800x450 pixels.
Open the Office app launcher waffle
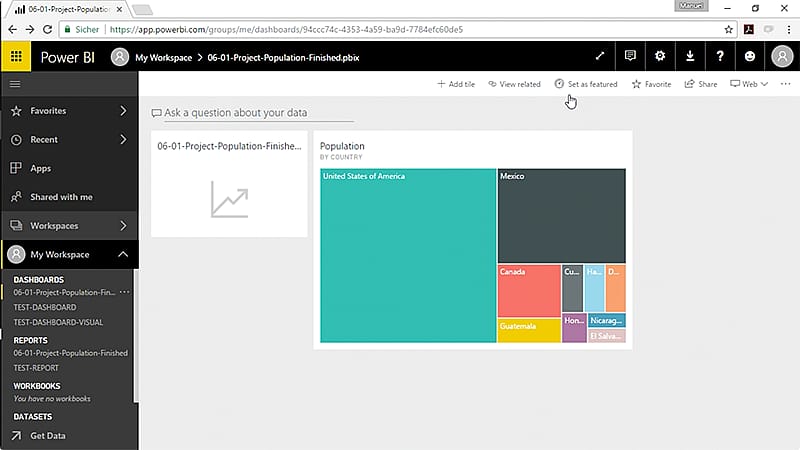(16, 56)
